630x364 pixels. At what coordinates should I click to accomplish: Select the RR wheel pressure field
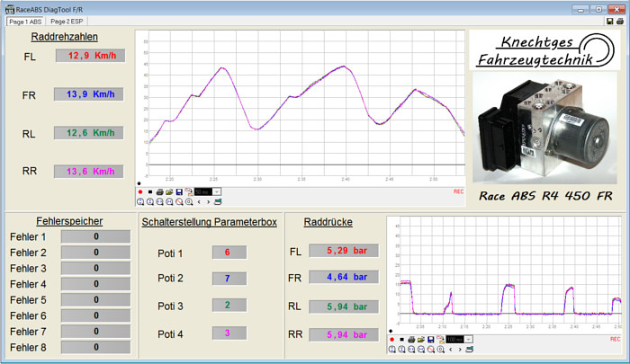[344, 334]
